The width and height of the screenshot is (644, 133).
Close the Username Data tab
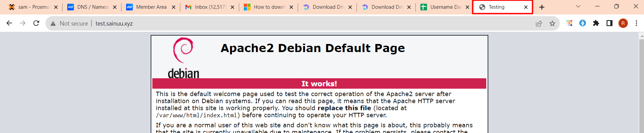pyautogui.click(x=467, y=7)
